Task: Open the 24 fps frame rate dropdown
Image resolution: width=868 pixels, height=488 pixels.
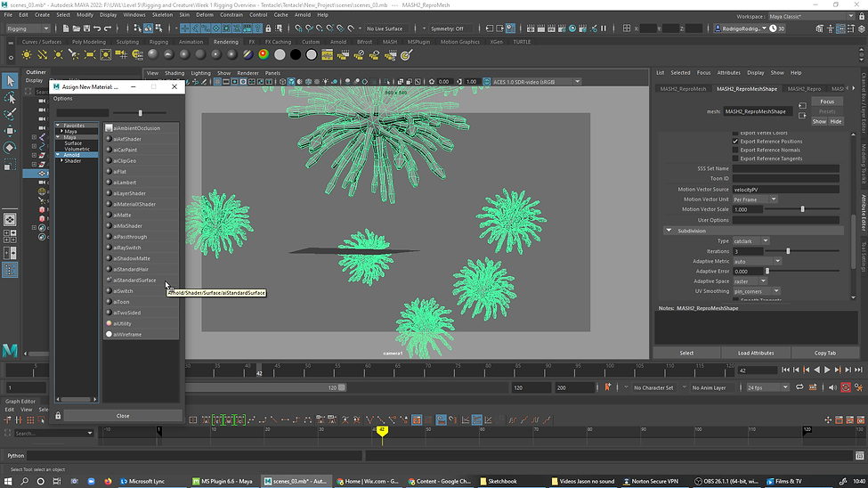Action: point(767,387)
